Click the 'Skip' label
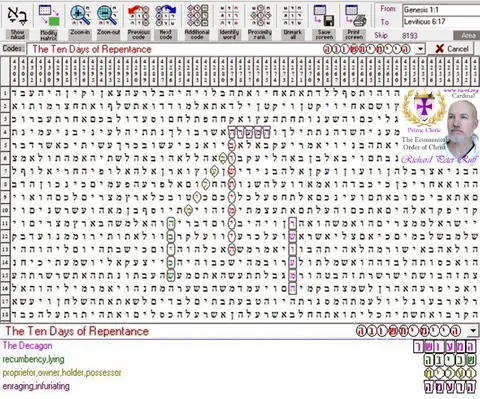Screen dimensions: 480x399 coord(381,35)
